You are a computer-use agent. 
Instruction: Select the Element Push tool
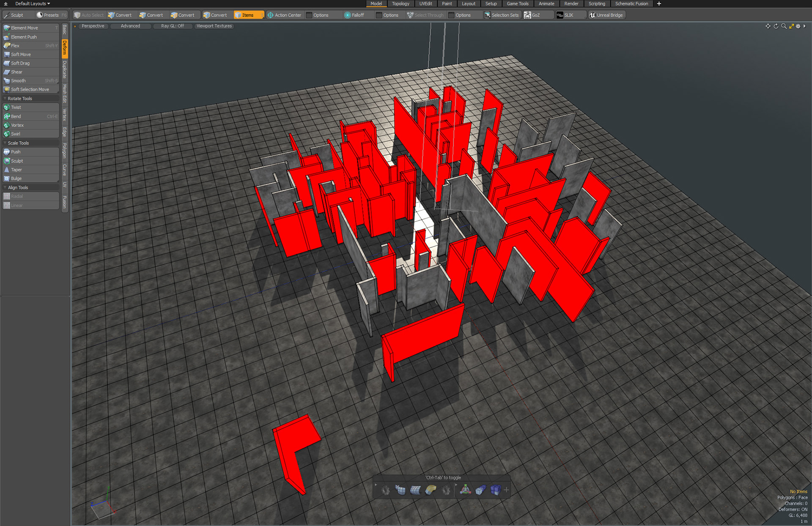tap(30, 37)
